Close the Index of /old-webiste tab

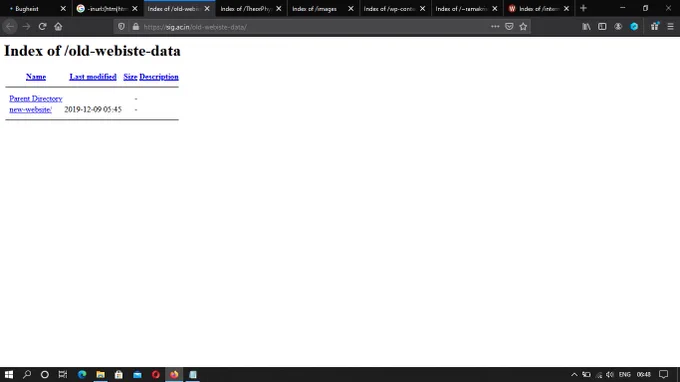point(207,9)
